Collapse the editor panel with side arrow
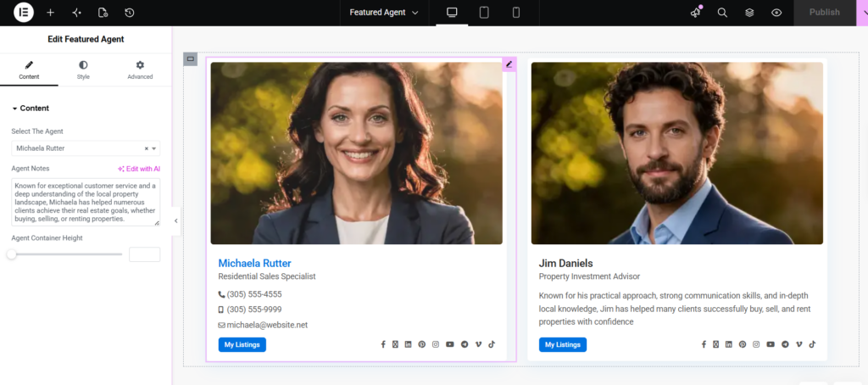 click(x=176, y=221)
